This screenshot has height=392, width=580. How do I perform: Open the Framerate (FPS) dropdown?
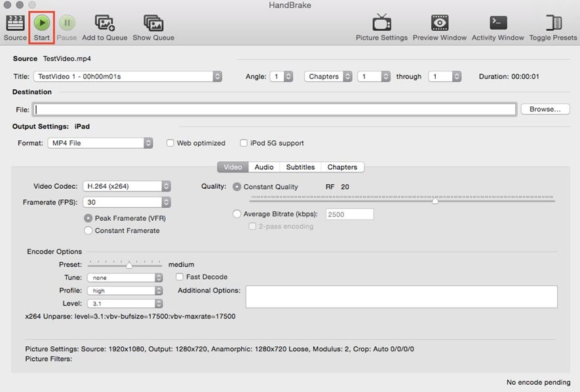tap(126, 202)
